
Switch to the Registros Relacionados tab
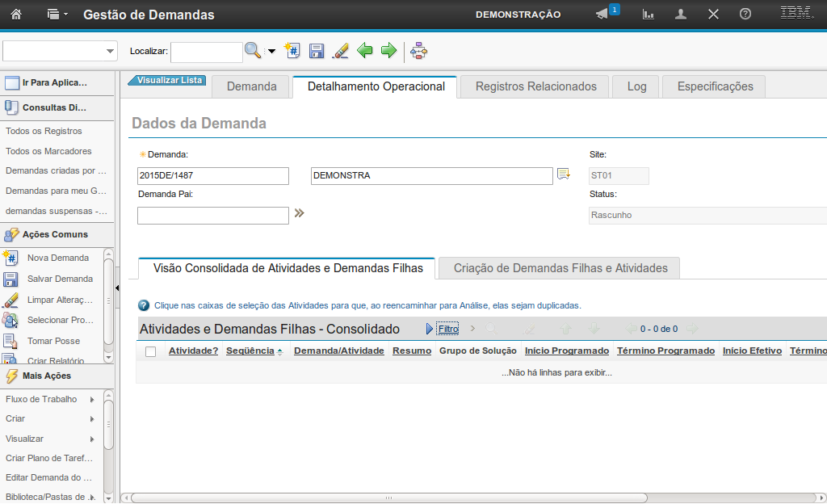(535, 86)
